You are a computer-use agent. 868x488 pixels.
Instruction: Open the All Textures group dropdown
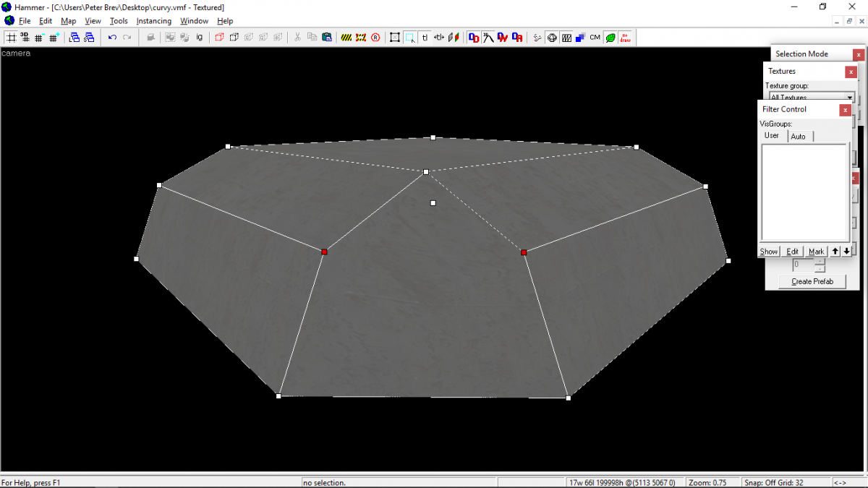click(850, 97)
